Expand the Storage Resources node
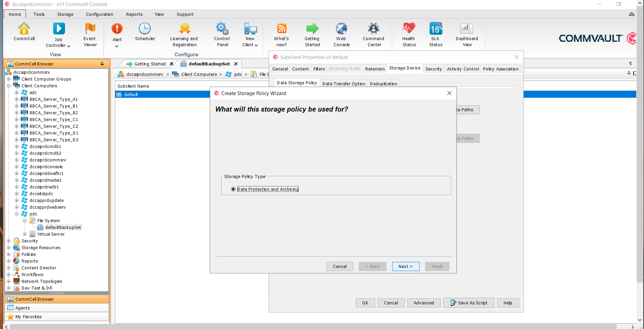The height and width of the screenshot is (329, 644). coord(9,248)
